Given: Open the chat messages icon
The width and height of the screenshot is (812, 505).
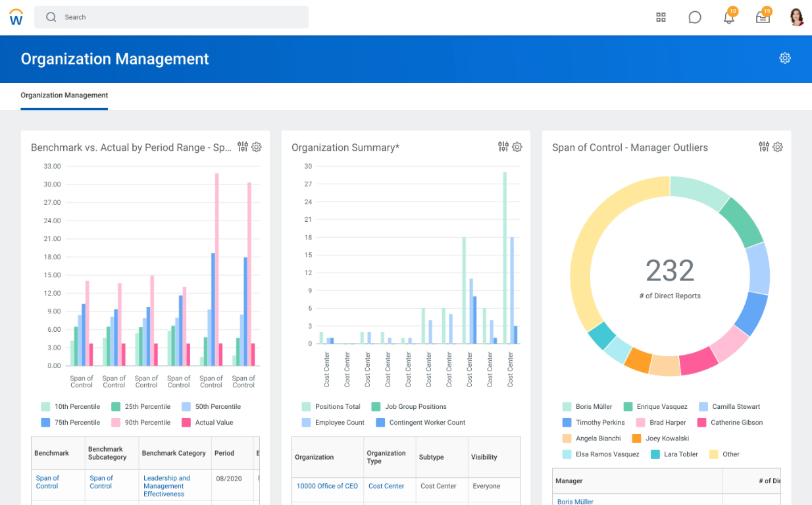Looking at the screenshot, I should pos(694,17).
